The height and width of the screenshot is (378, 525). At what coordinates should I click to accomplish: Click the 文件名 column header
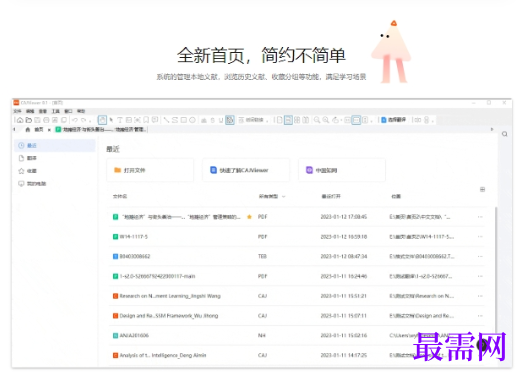tap(120, 197)
